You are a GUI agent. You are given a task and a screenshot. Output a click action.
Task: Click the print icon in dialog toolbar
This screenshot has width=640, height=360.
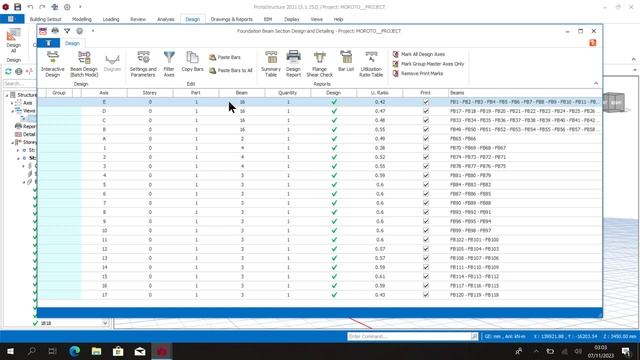point(55,31)
